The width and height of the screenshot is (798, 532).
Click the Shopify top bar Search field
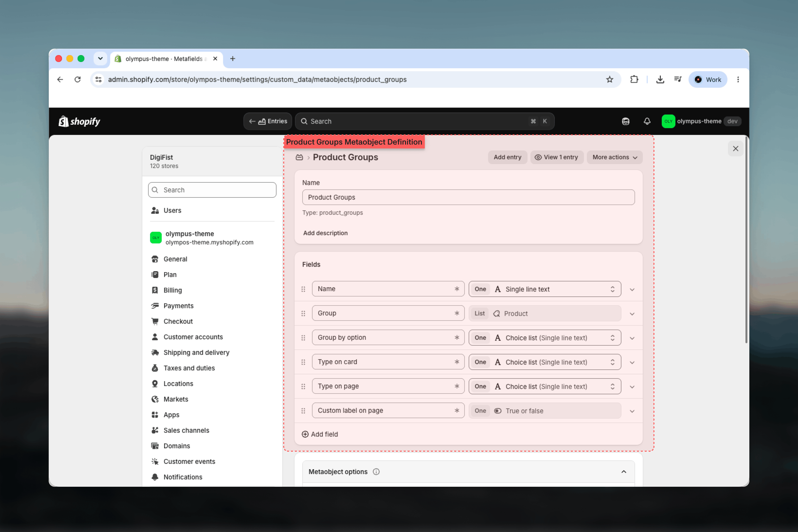point(425,121)
